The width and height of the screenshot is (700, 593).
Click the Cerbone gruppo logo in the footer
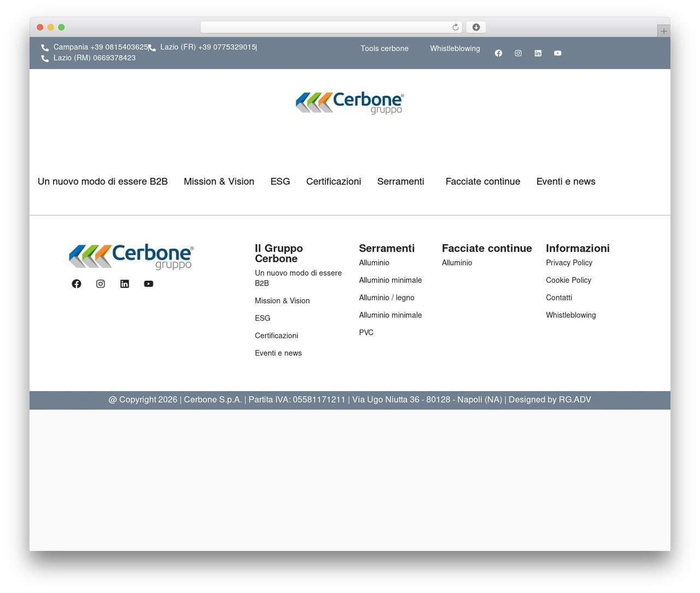pos(131,257)
